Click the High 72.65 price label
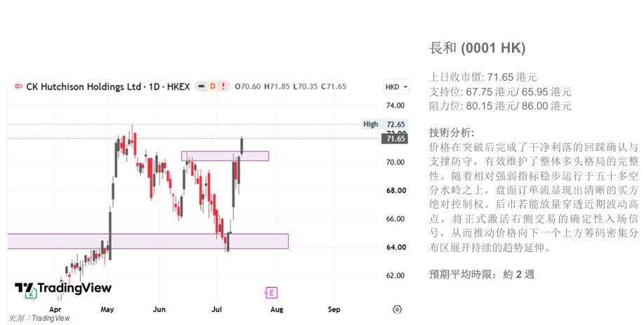644x325 pixels. (384, 124)
